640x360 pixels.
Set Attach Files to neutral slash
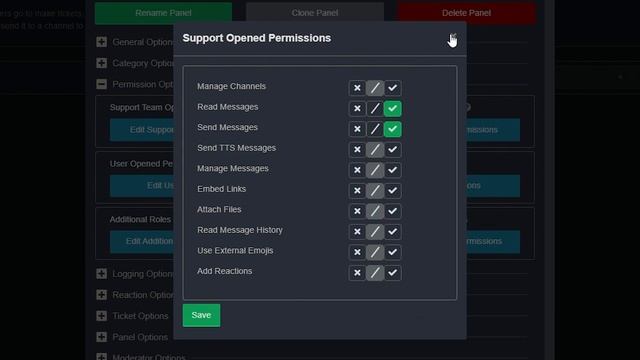(375, 211)
